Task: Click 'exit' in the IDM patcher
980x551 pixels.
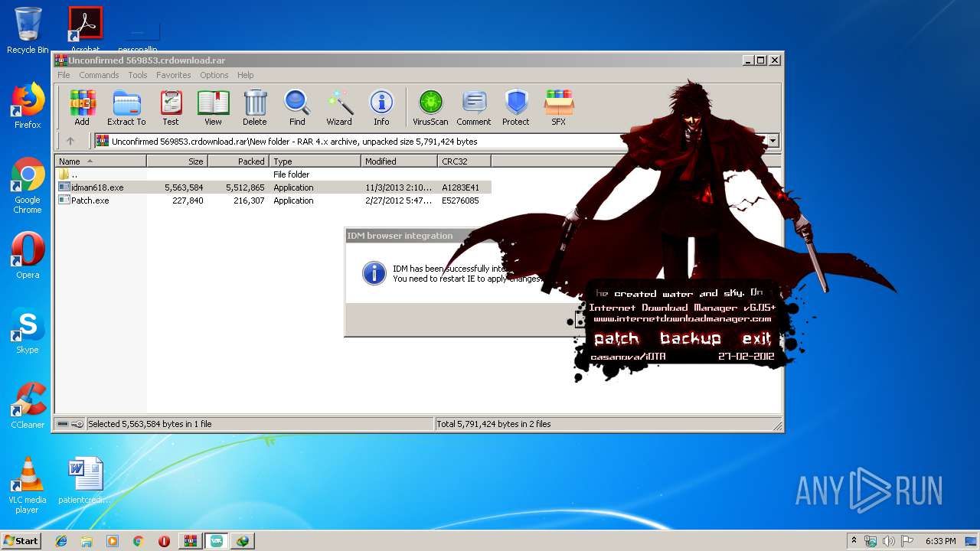Action: pos(756,338)
